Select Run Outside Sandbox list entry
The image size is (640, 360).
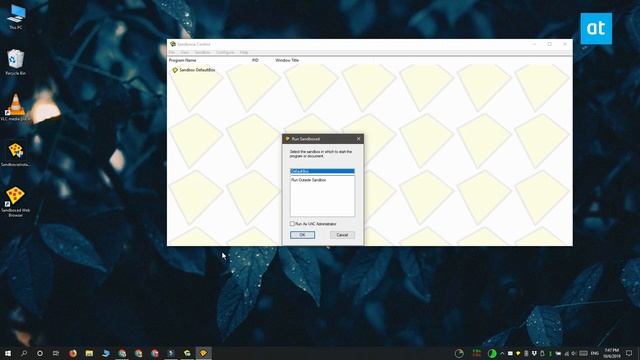(308, 180)
